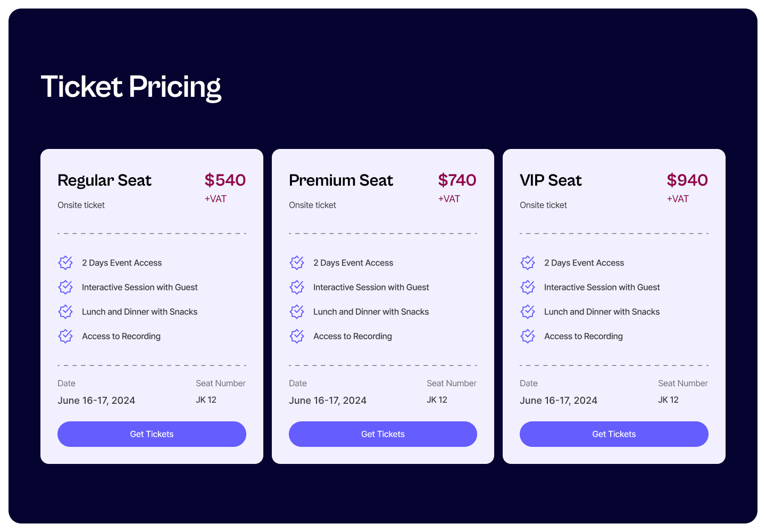Click the $740 price on Premium Seat
766x532 pixels.
(456, 180)
